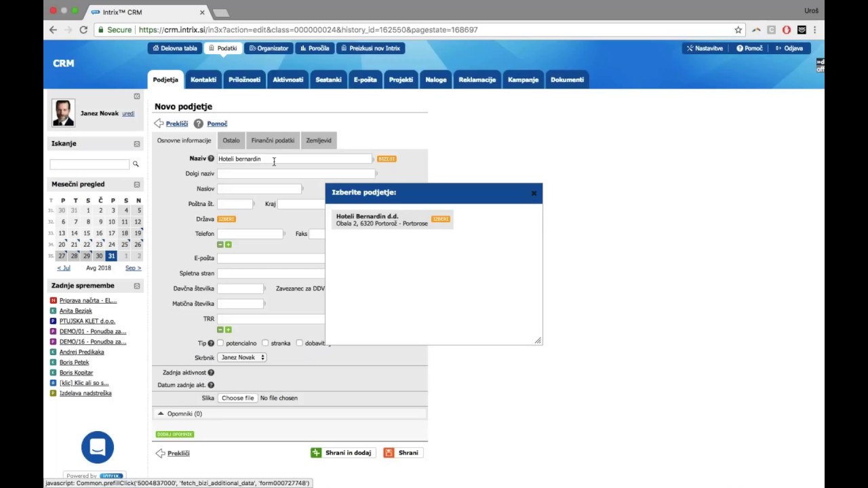Click question icon beside the Pomoč link

point(199,123)
